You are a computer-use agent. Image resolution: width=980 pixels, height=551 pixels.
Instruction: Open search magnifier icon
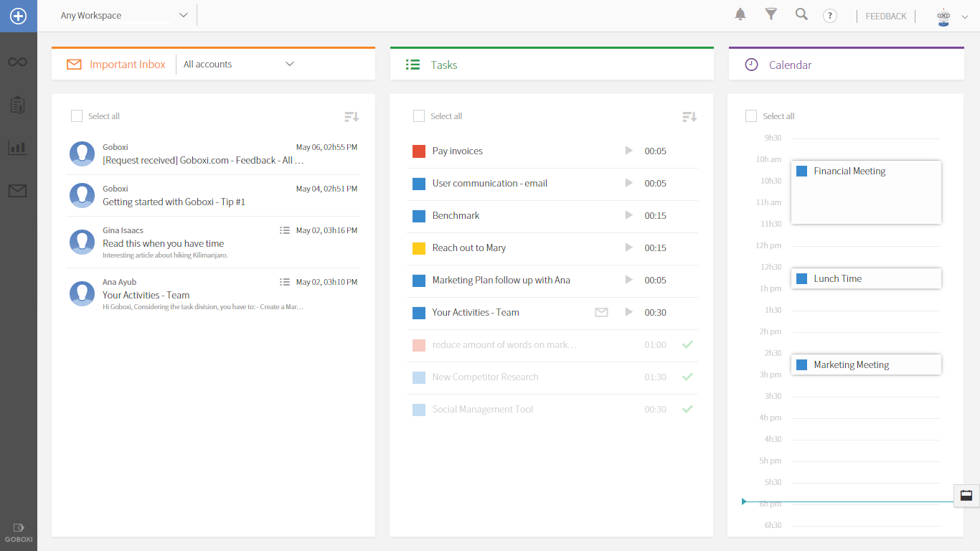pos(801,14)
